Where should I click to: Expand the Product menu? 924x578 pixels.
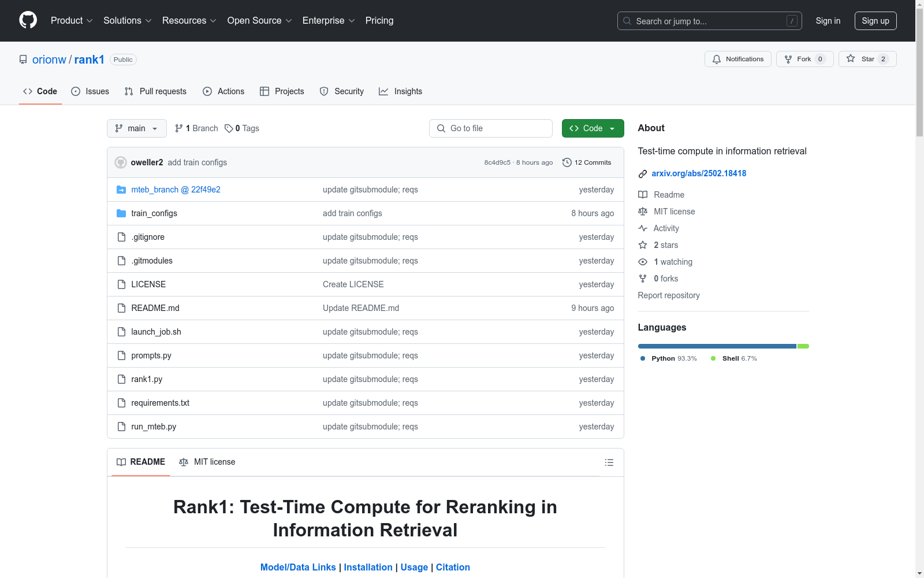click(72, 21)
